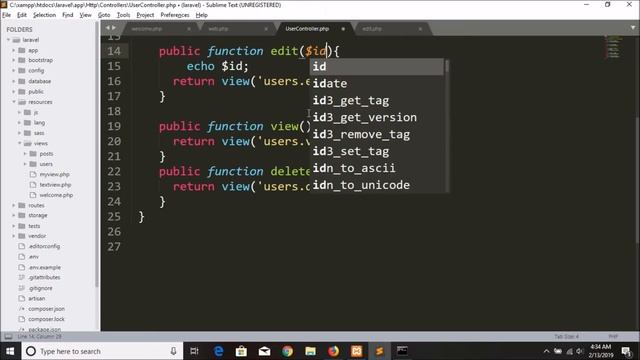The width and height of the screenshot is (640, 360).
Task: Click the unsaved dot on UserController.php tab
Action: click(343, 29)
